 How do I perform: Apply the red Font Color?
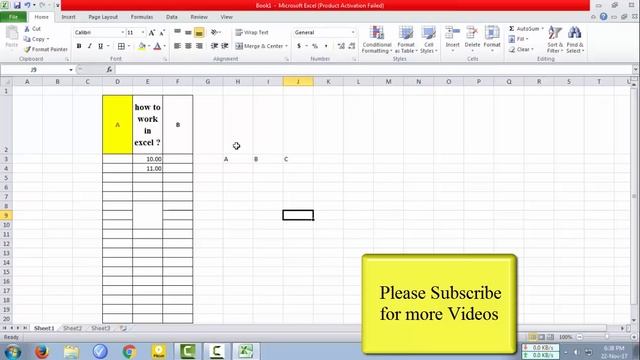point(158,46)
